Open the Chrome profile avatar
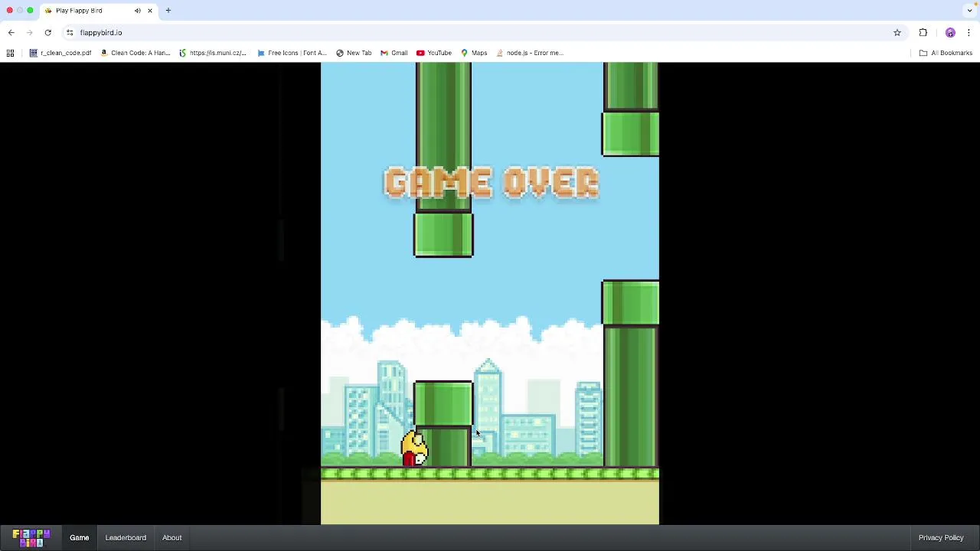980x551 pixels. [950, 33]
